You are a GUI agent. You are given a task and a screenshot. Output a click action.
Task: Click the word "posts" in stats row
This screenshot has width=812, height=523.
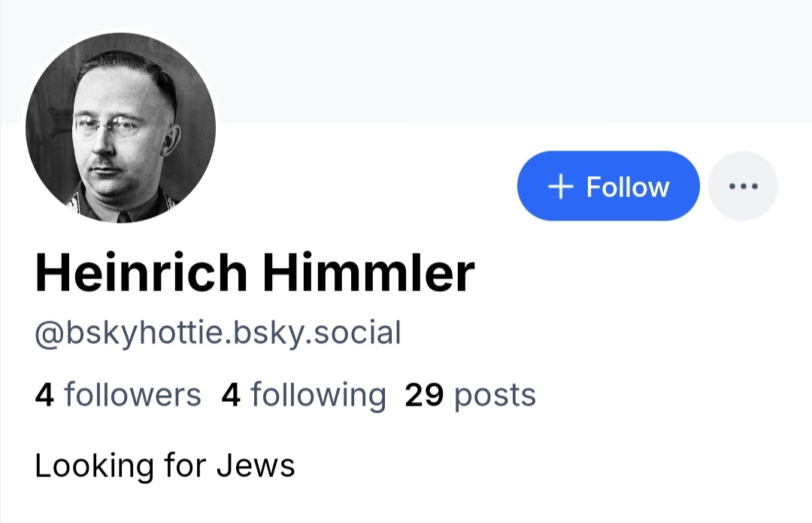[x=495, y=394]
